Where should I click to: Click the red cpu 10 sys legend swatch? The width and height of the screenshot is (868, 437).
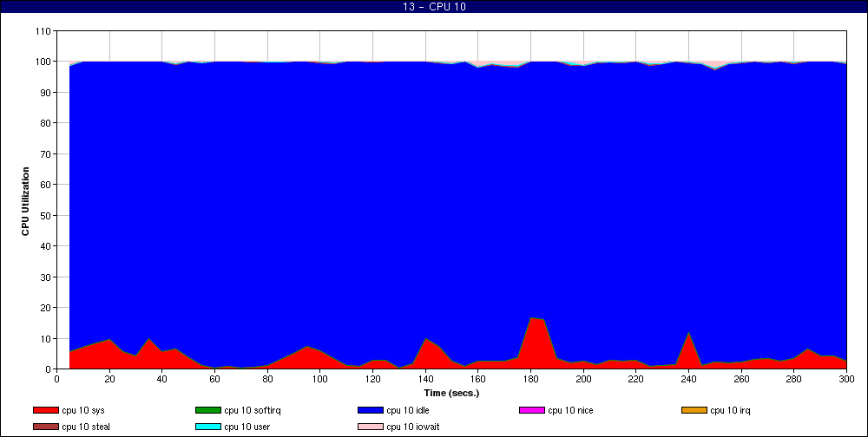[x=45, y=410]
